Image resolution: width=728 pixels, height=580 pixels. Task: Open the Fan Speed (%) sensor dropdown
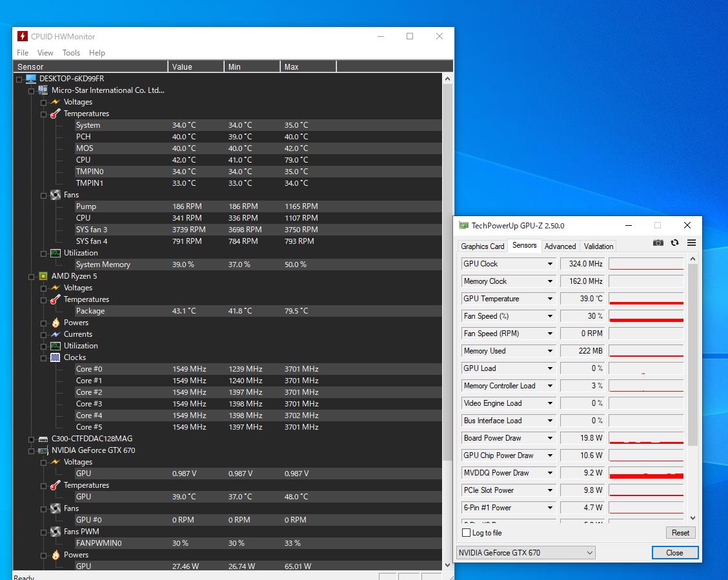[x=550, y=316]
